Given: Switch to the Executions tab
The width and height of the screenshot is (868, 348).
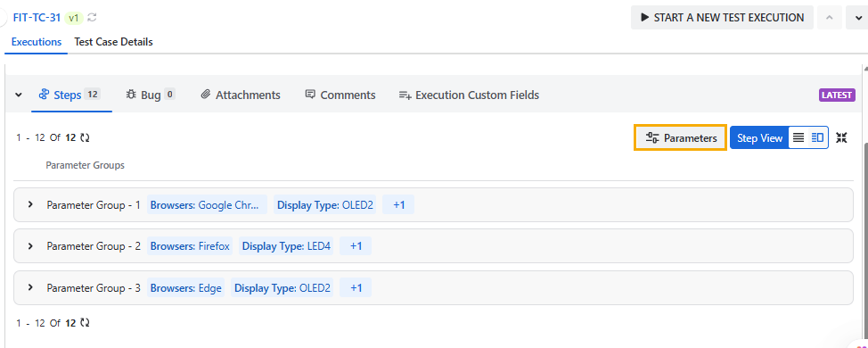Looking at the screenshot, I should pyautogui.click(x=36, y=42).
